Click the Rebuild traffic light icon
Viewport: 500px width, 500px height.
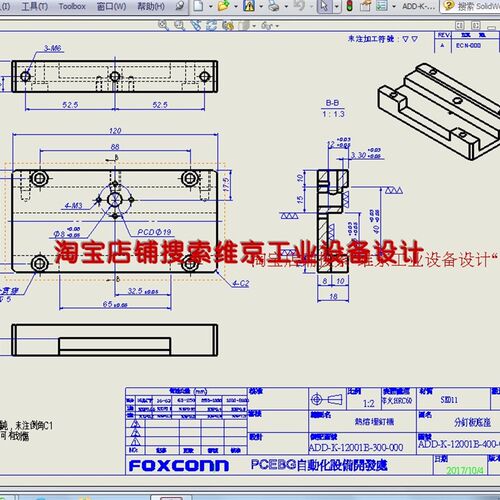[349, 6]
